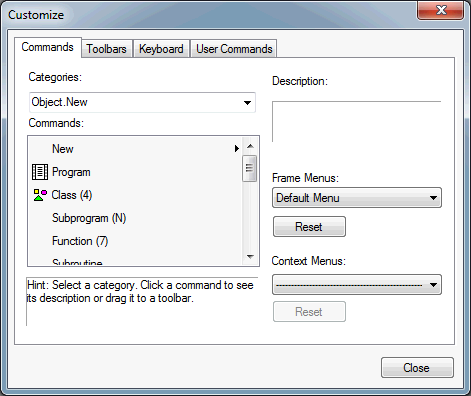This screenshot has height=396, width=471.
Task: Click the Close button
Action: (x=417, y=368)
